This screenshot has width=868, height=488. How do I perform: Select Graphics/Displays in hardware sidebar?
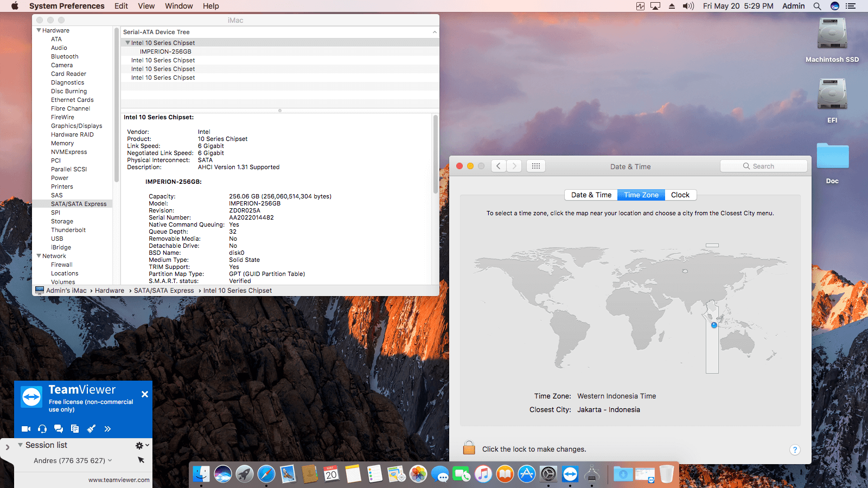[76, 126]
